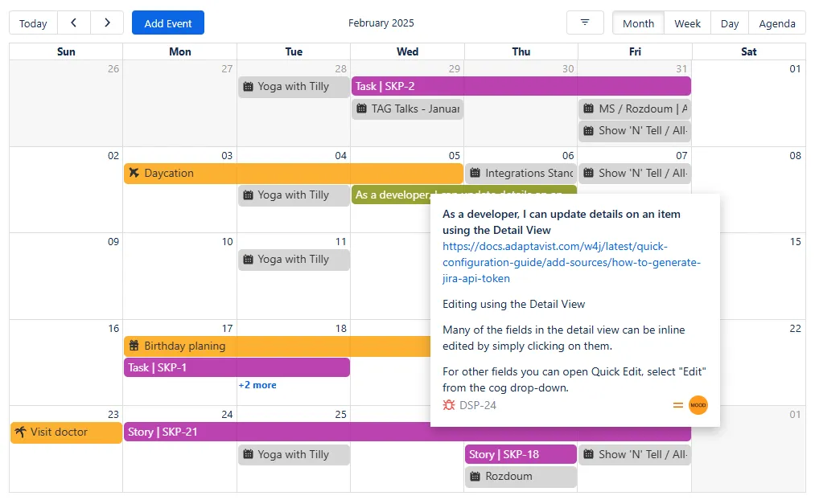Image resolution: width=815 pixels, height=504 pixels.
Task: Click the bug icon beside DSP-24
Action: [449, 405]
